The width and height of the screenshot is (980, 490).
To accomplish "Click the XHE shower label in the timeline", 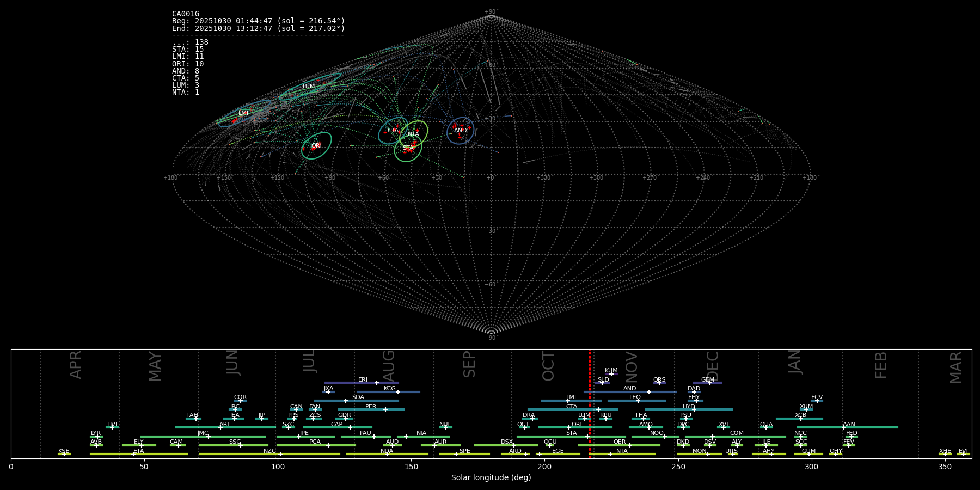I will coord(945,451).
